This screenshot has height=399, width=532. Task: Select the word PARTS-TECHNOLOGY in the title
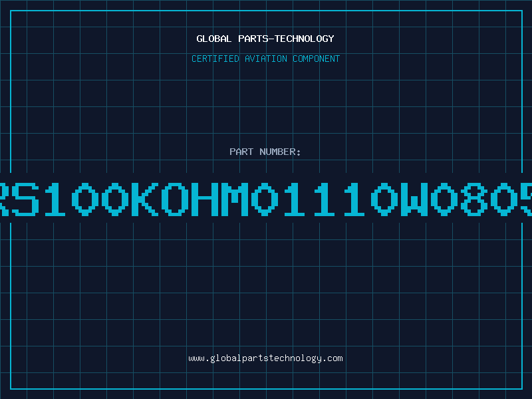pyautogui.click(x=287, y=39)
